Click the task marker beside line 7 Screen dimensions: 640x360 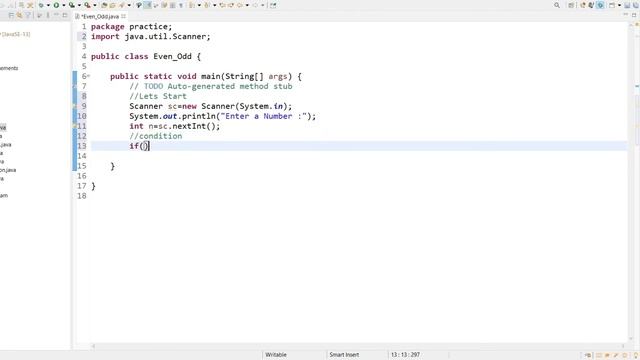(75, 86)
